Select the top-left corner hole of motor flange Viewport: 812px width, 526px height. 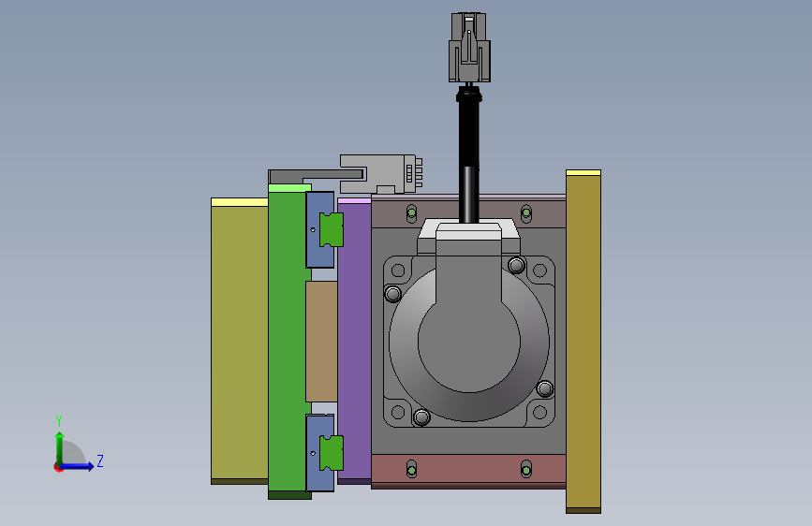398,270
